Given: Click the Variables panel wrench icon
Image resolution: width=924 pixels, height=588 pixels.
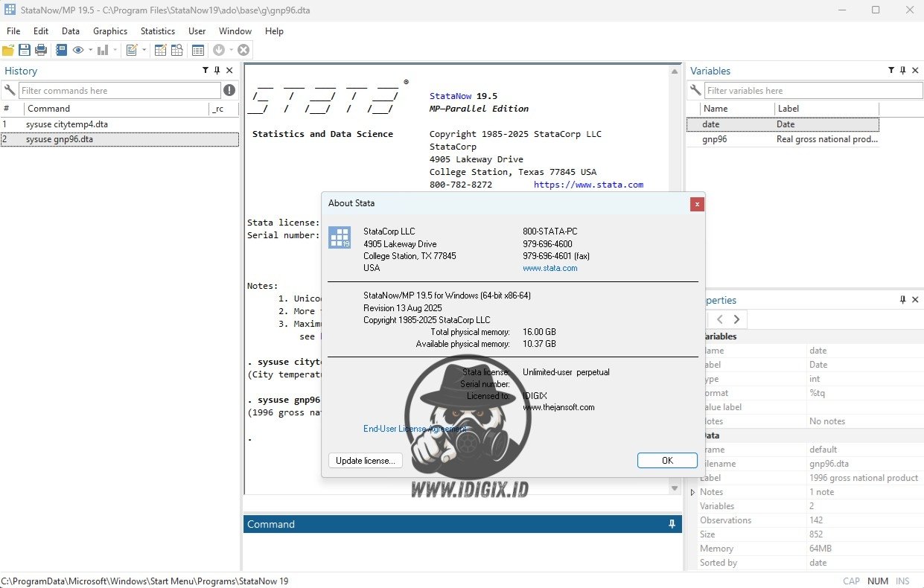Looking at the screenshot, I should [695, 90].
